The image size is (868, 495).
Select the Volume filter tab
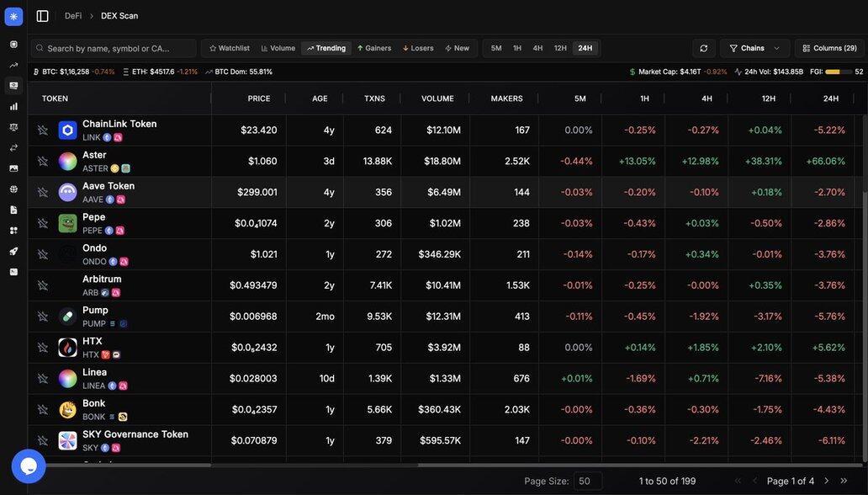point(278,48)
